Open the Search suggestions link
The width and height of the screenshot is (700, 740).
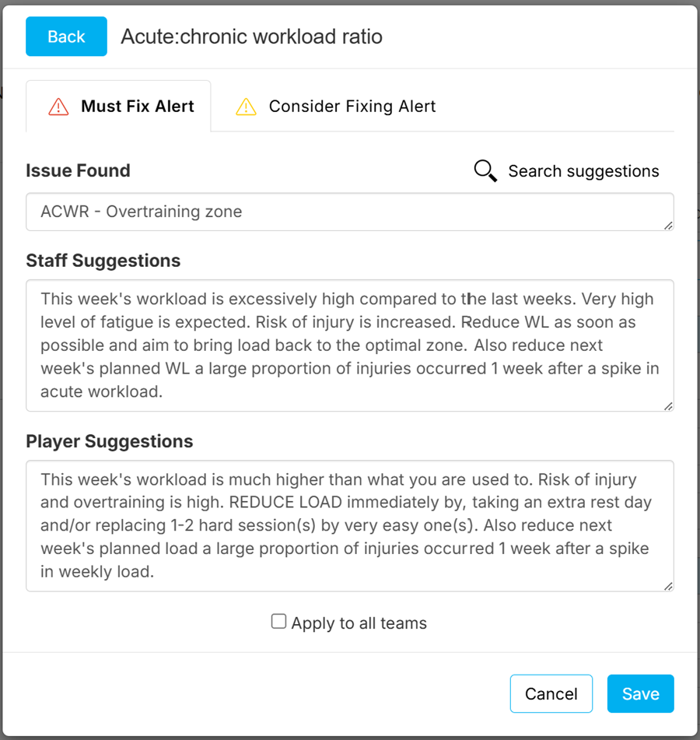[583, 171]
